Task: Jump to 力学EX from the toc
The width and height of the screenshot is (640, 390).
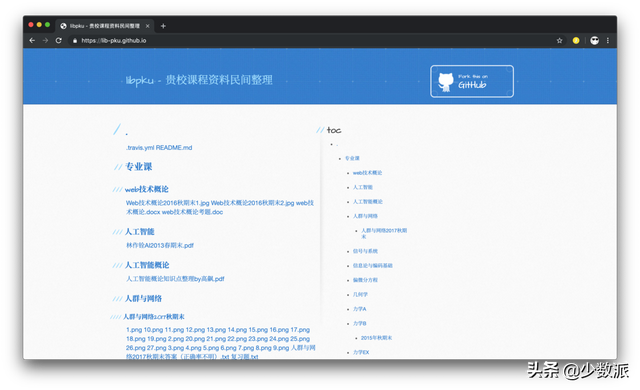Action: [361, 352]
